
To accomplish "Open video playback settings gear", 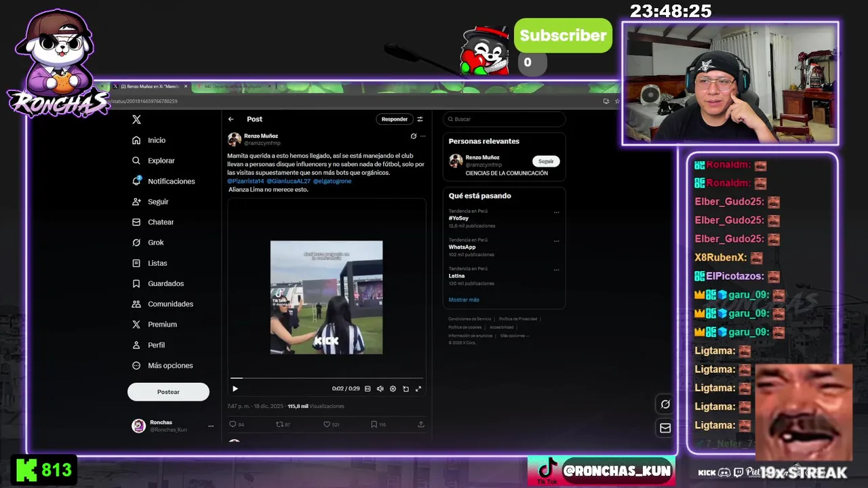I will (393, 388).
